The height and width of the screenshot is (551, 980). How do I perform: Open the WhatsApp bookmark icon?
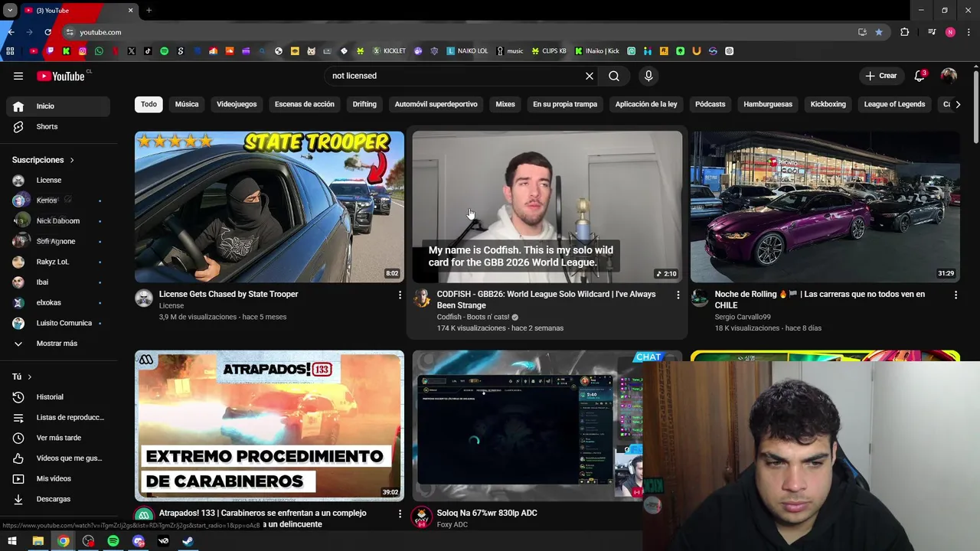(99, 51)
